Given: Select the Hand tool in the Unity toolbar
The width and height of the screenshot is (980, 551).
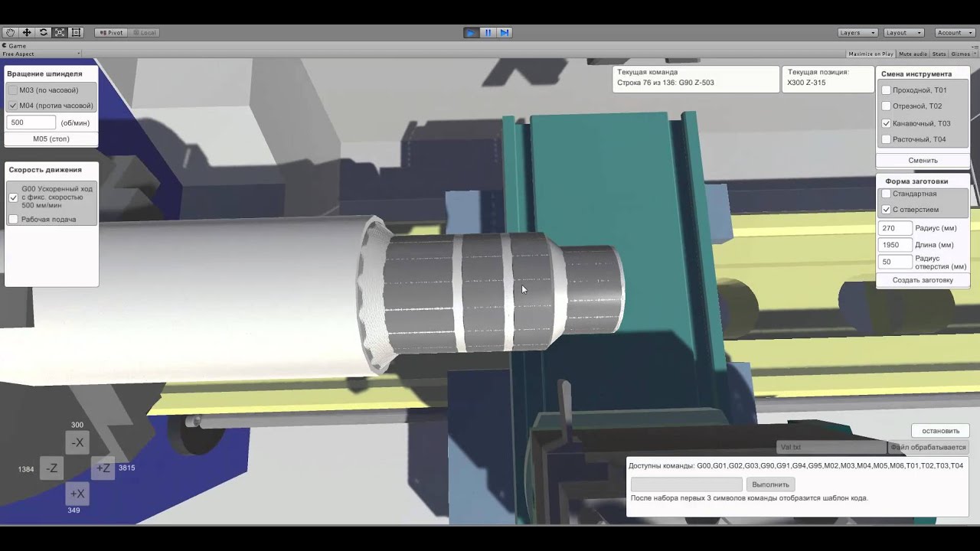Looking at the screenshot, I should [10, 32].
